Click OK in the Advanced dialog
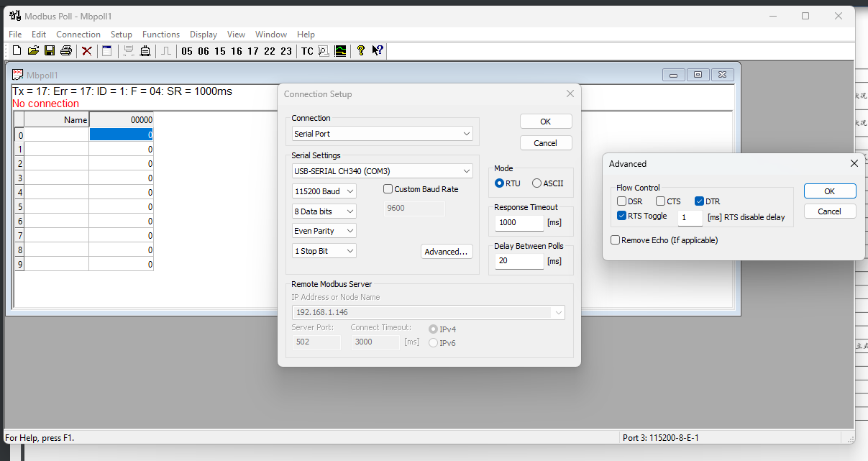The width and height of the screenshot is (868, 461). click(830, 191)
